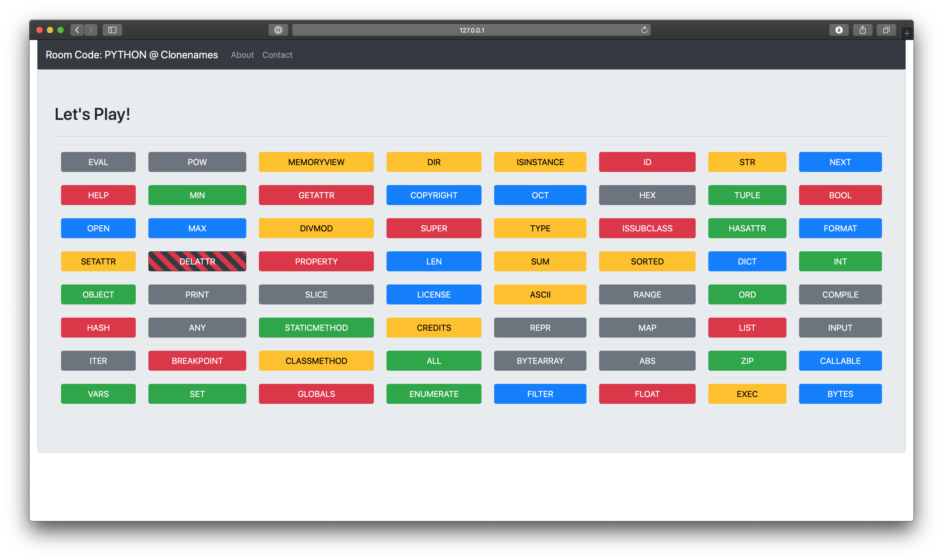This screenshot has height=560, width=943.
Task: Click the red HELP card
Action: point(98,195)
